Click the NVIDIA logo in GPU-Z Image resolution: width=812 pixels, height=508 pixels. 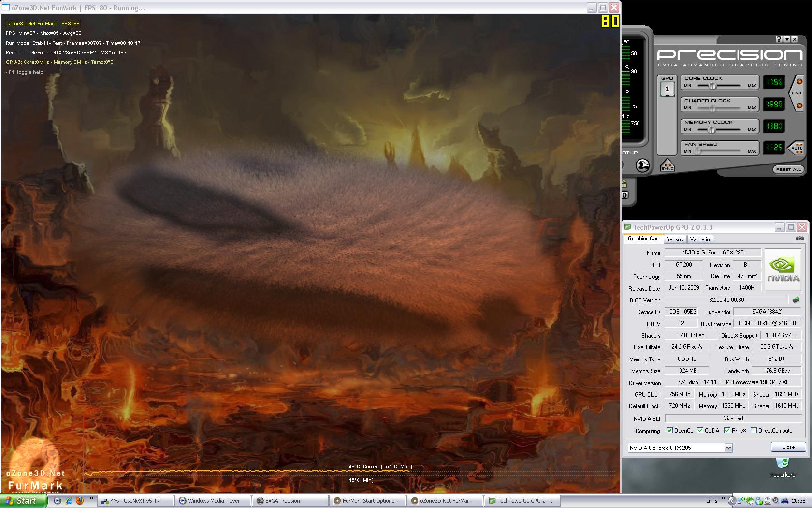click(783, 269)
